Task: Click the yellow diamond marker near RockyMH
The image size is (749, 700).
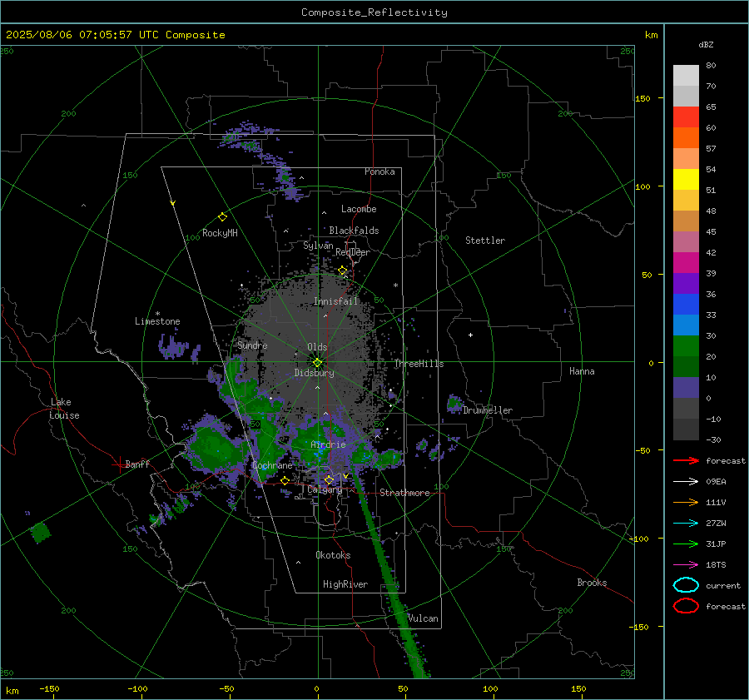Action: tap(222, 217)
